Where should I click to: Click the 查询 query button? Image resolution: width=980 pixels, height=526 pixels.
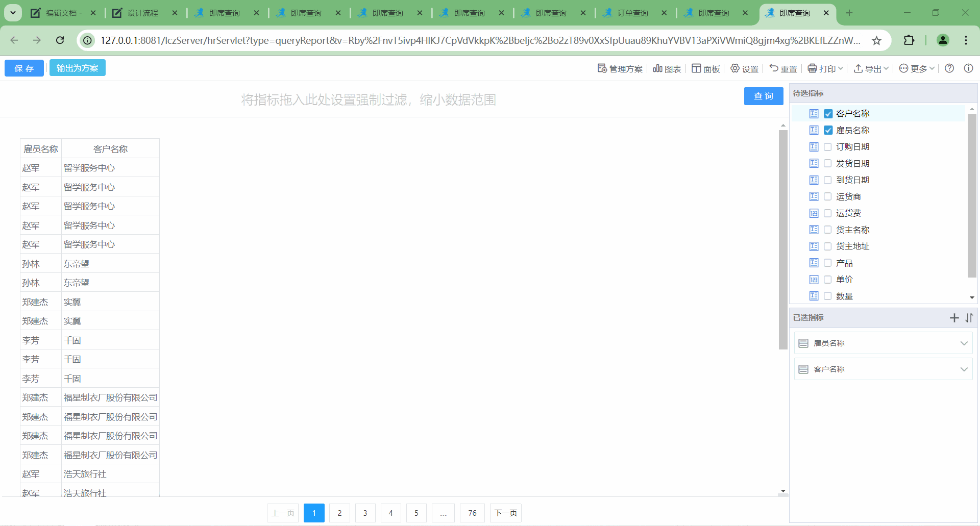tap(763, 96)
